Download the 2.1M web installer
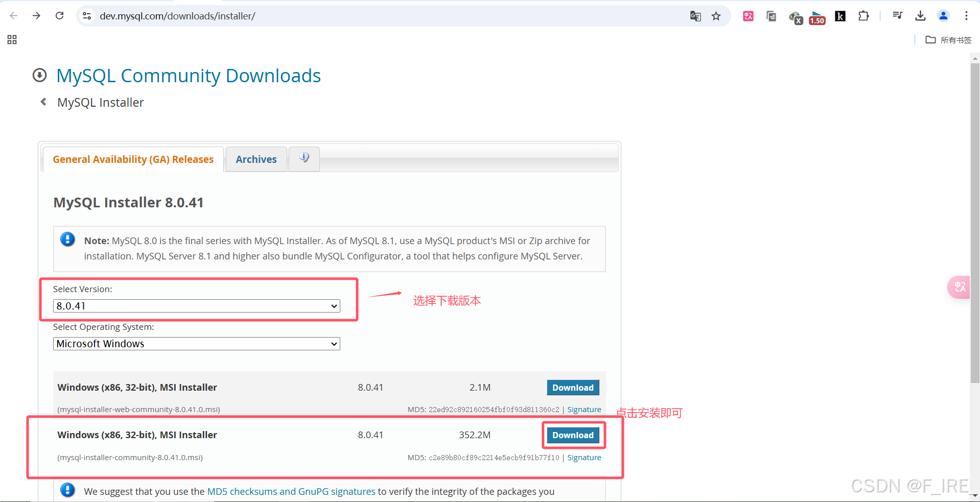 point(573,388)
